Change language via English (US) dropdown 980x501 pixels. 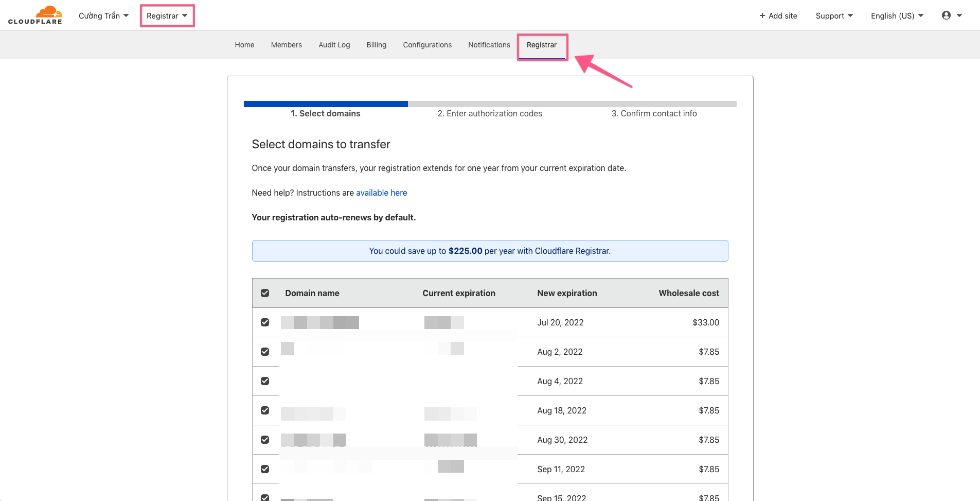[897, 16]
